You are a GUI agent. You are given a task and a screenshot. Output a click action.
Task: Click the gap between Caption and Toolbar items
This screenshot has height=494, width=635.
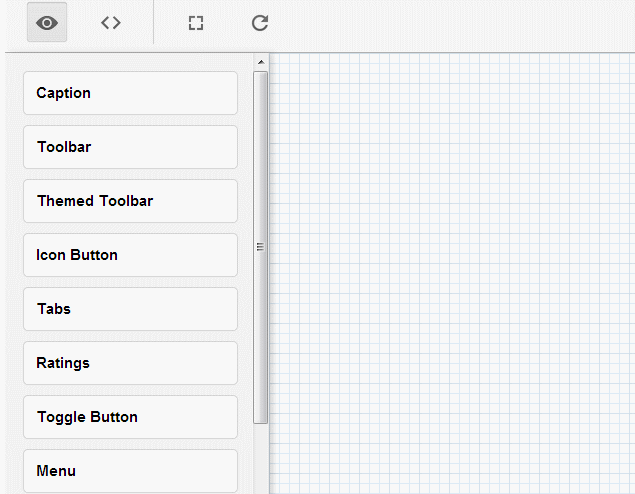[x=130, y=120]
